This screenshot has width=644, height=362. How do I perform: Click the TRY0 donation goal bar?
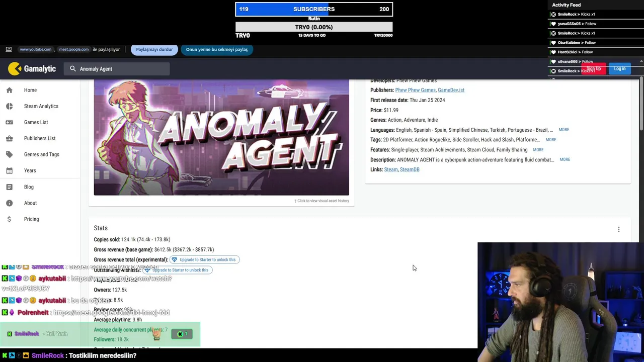(314, 27)
